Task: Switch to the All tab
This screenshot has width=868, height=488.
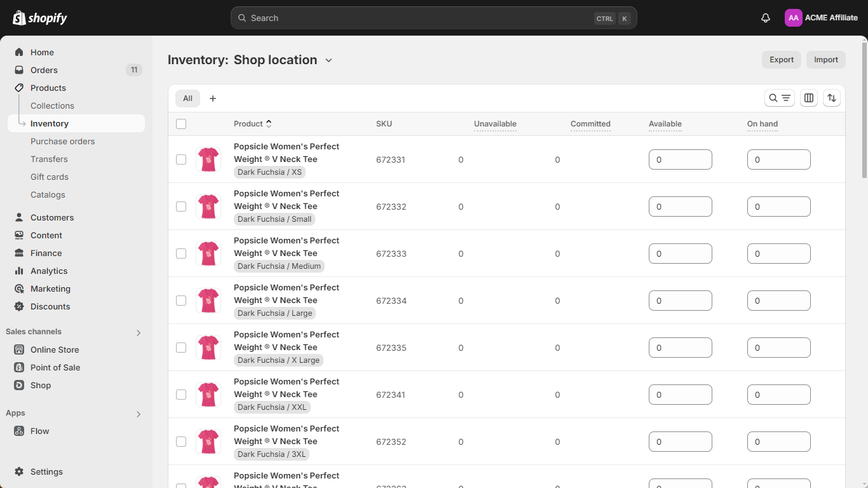Action: click(x=187, y=98)
